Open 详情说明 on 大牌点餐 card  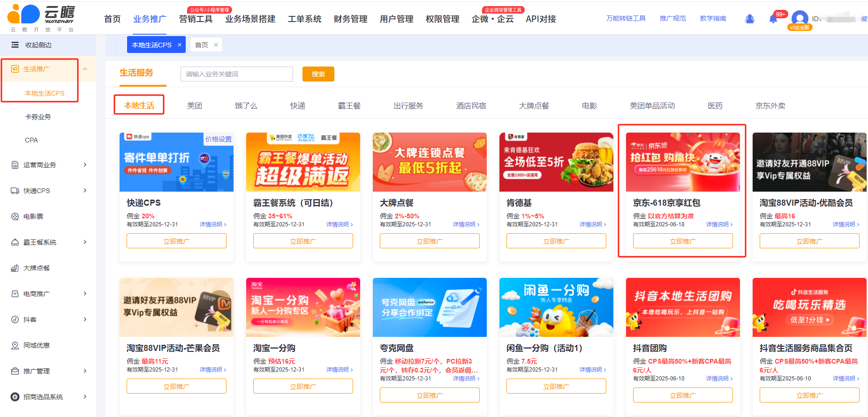coord(466,224)
